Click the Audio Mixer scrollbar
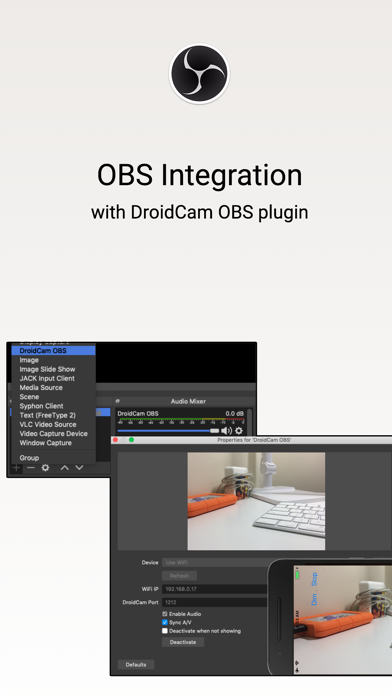392x696 pixels. (x=249, y=422)
